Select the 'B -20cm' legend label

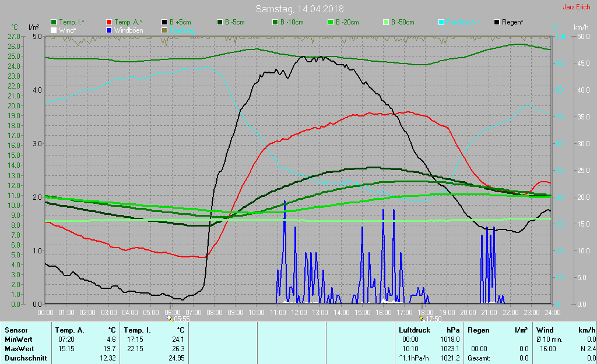[347, 22]
